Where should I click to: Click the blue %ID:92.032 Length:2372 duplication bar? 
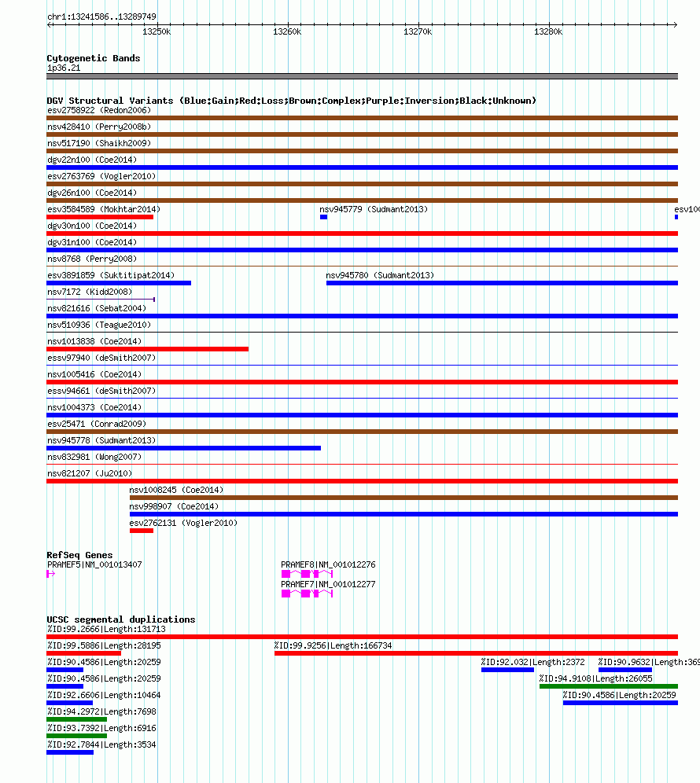tap(507, 670)
